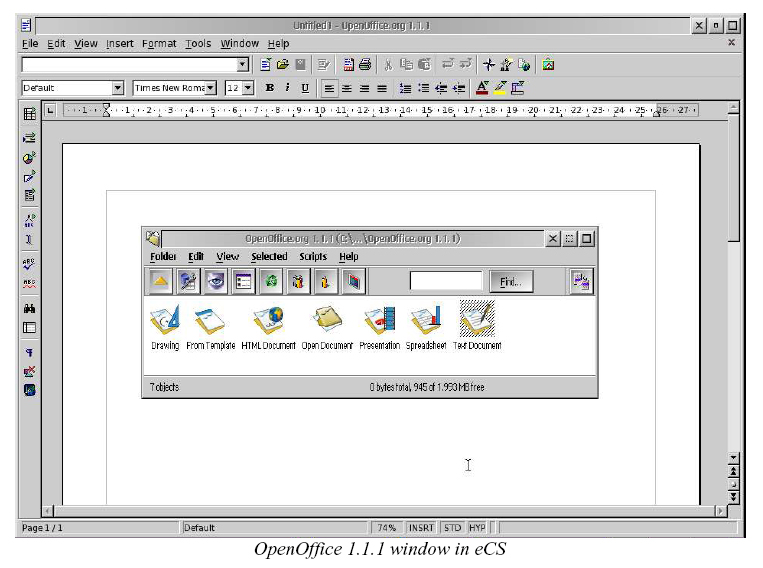Image resolution: width=763 pixels, height=568 pixels.
Task: Set Justified paragraph alignment
Action: (382, 88)
